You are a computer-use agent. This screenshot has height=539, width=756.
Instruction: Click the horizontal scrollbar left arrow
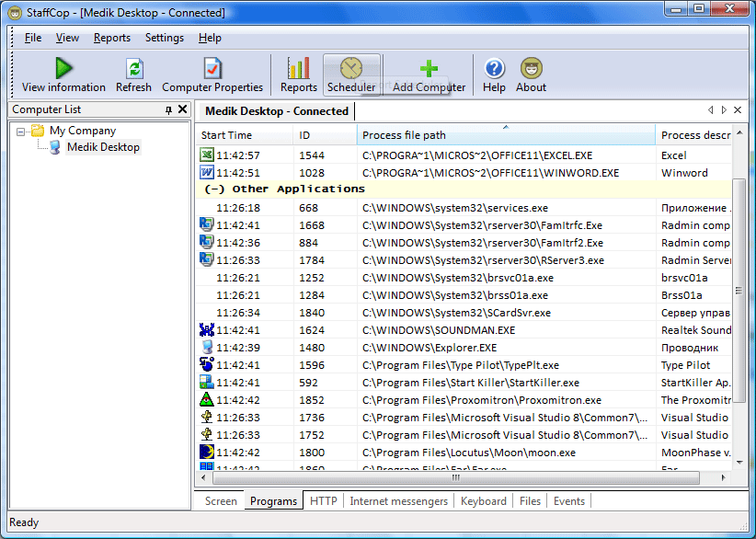[203, 477]
